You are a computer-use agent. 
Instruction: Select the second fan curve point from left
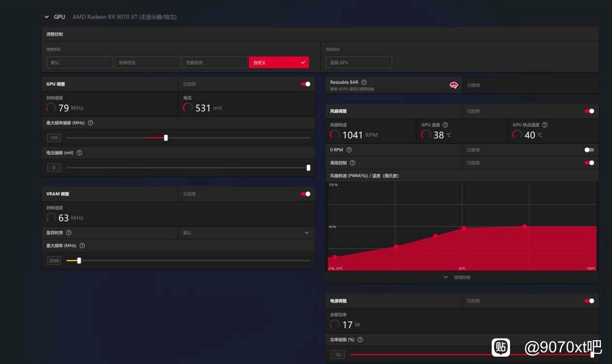pos(396,247)
